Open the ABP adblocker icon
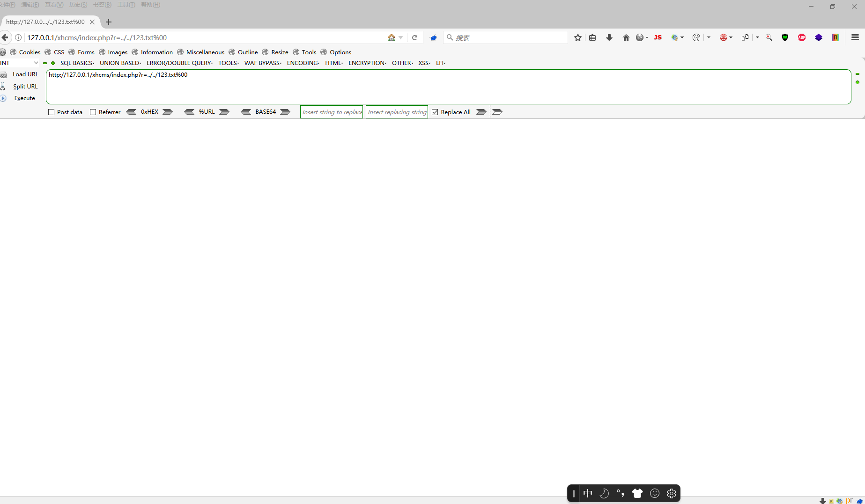Screen dimensions: 865x504 click(802, 37)
